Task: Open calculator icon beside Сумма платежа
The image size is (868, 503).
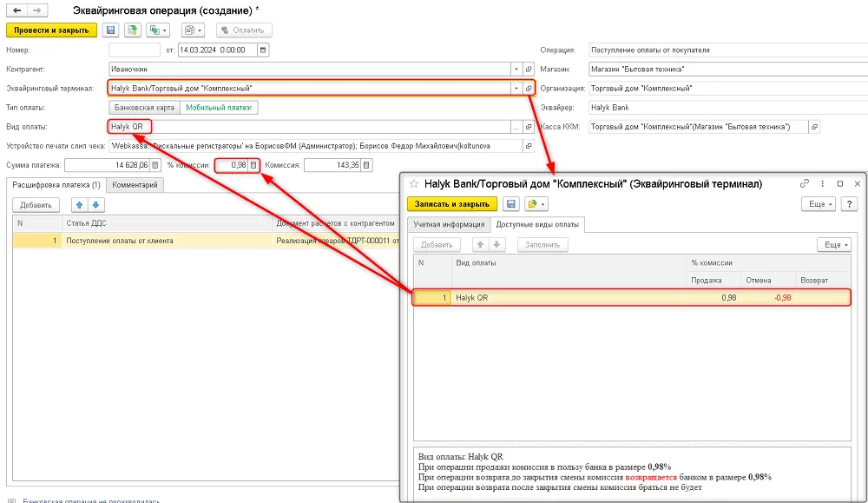Action: [x=155, y=165]
